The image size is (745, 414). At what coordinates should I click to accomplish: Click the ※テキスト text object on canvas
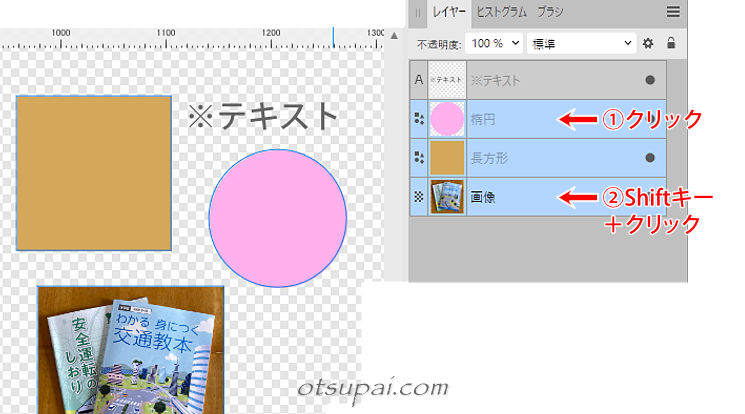263,117
